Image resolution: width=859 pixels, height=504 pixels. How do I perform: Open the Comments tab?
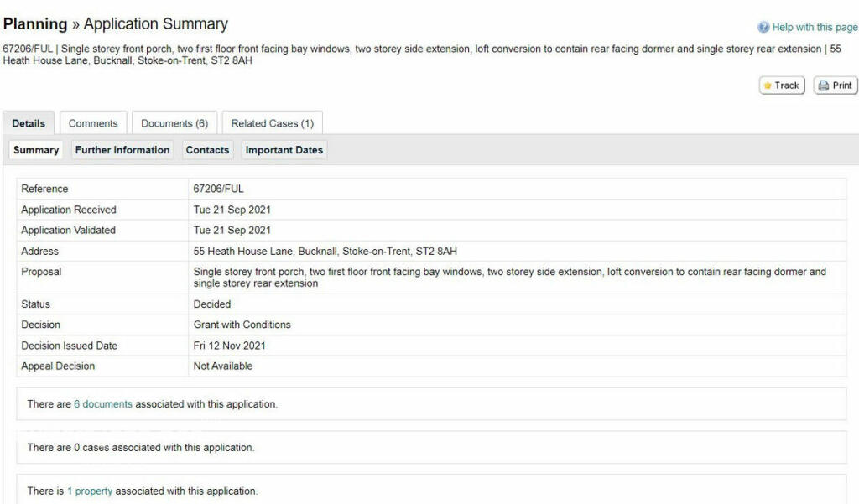point(93,123)
